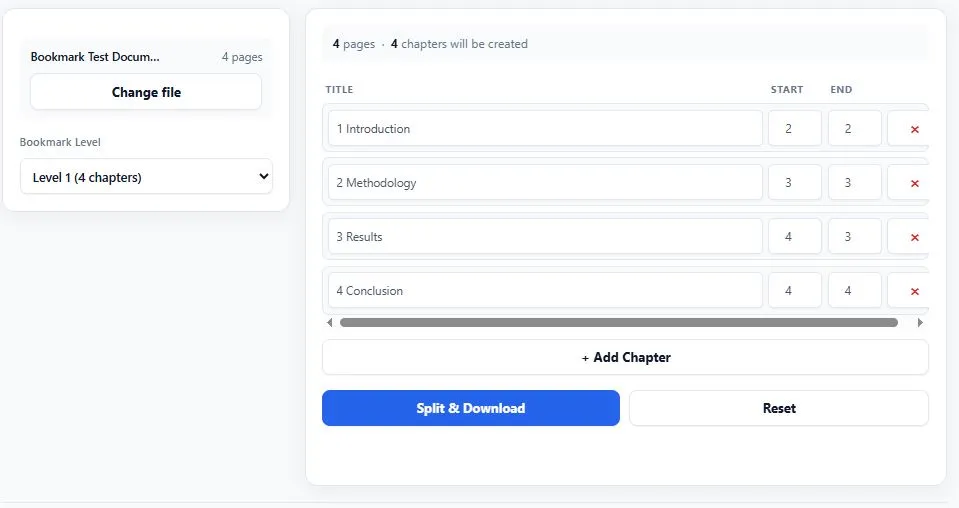
Task: Delete the 4 Conclusion chapter row
Action: point(912,291)
